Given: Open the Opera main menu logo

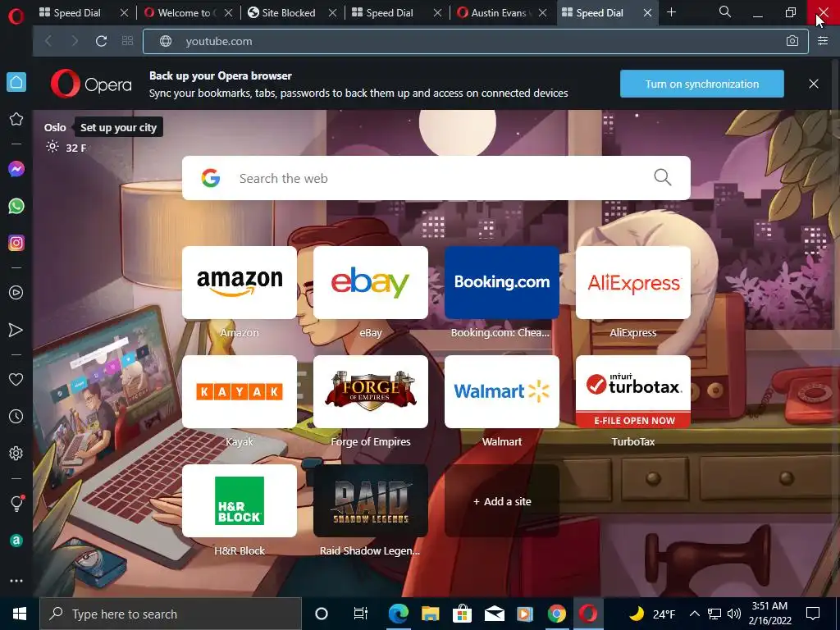Looking at the screenshot, I should point(16,16).
